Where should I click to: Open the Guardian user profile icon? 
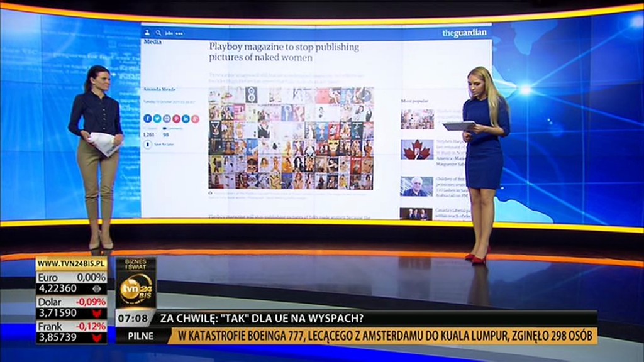coord(147,33)
